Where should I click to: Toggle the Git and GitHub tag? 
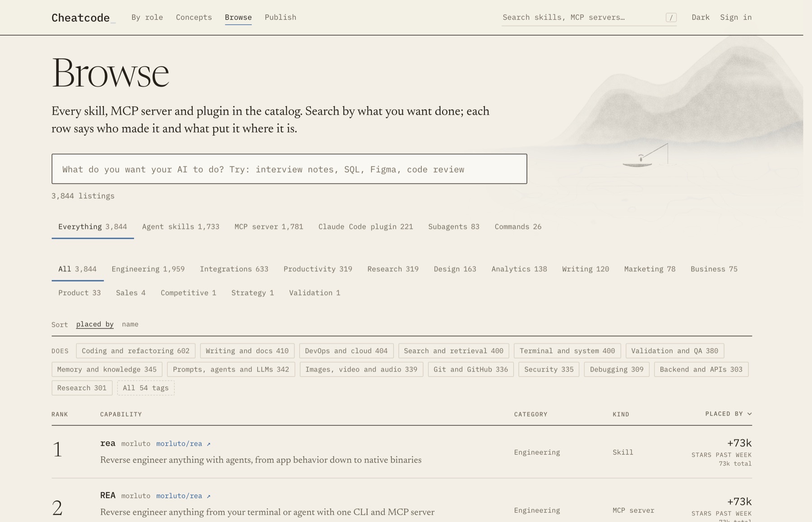tap(471, 369)
